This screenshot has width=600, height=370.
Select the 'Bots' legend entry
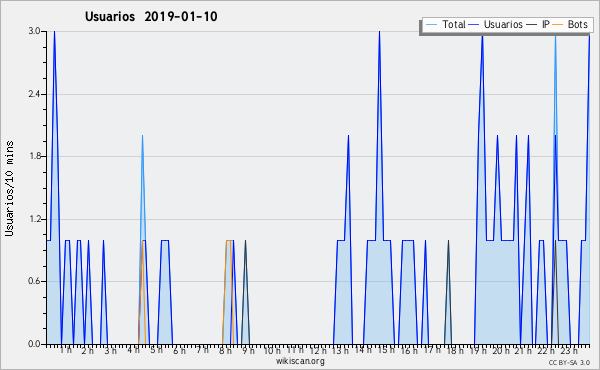click(571, 24)
